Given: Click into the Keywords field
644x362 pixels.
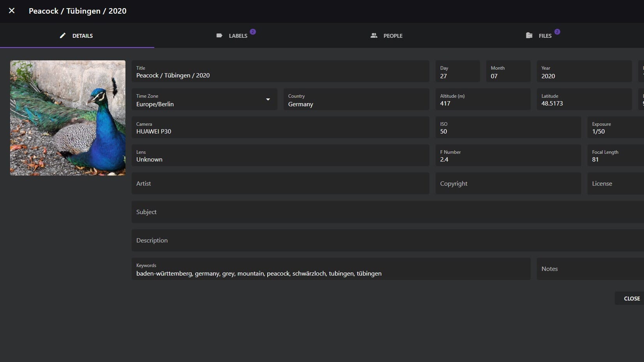Looking at the screenshot, I should (331, 273).
